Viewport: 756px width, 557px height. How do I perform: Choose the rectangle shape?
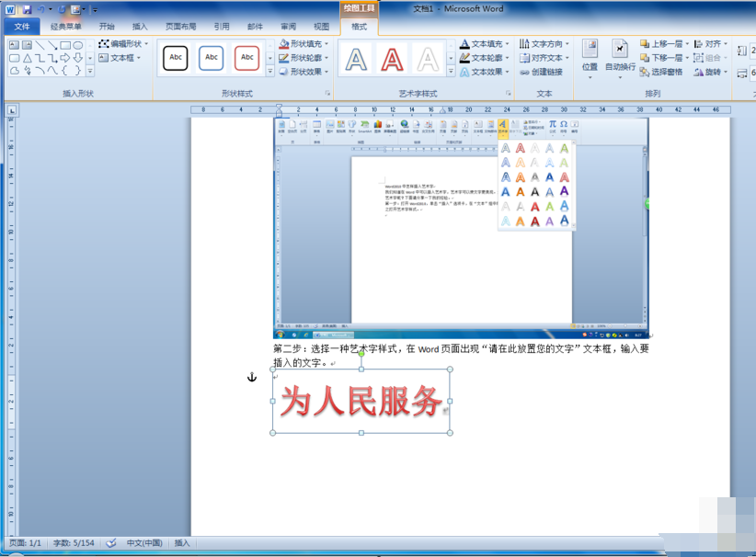point(65,45)
